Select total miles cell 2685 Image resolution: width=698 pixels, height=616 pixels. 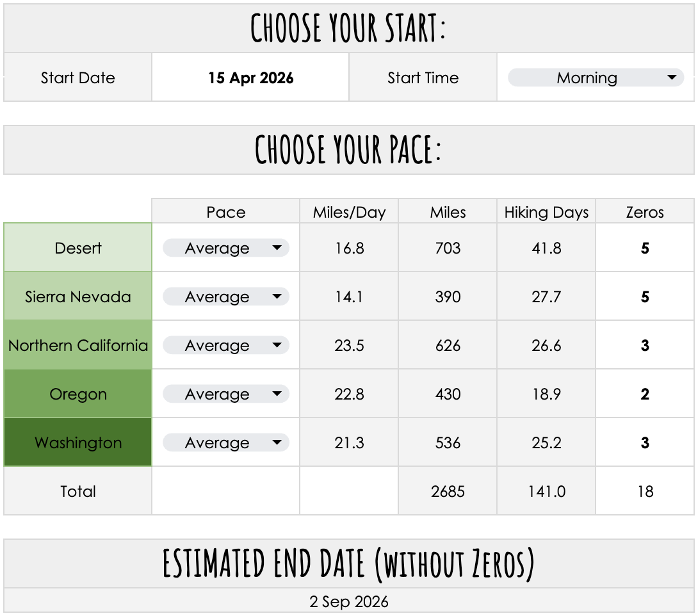(448, 491)
